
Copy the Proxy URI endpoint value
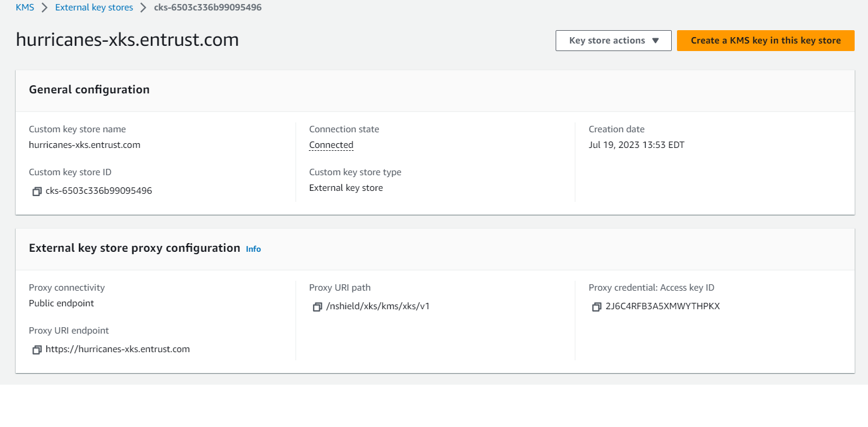coord(37,350)
